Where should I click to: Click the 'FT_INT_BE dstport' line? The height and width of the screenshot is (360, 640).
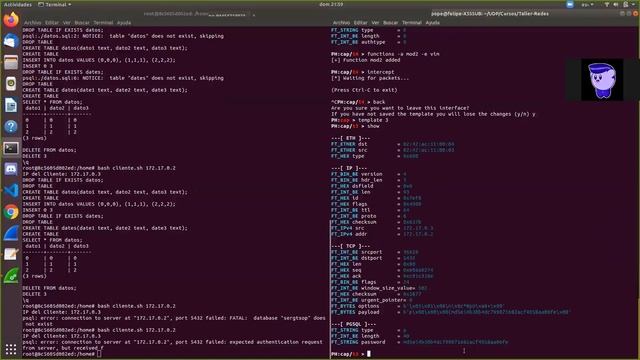(x=373, y=258)
